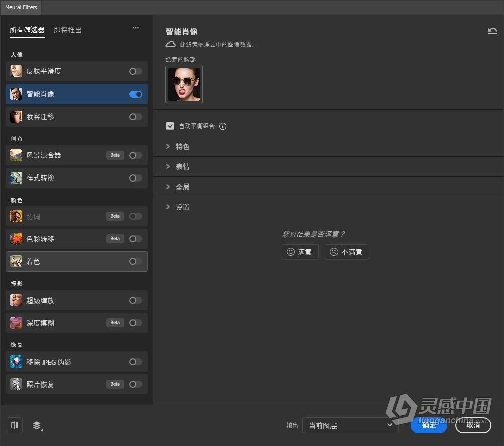504x446 pixels.
Task: Open the 超级缩放 filter icon
Action: click(16, 300)
